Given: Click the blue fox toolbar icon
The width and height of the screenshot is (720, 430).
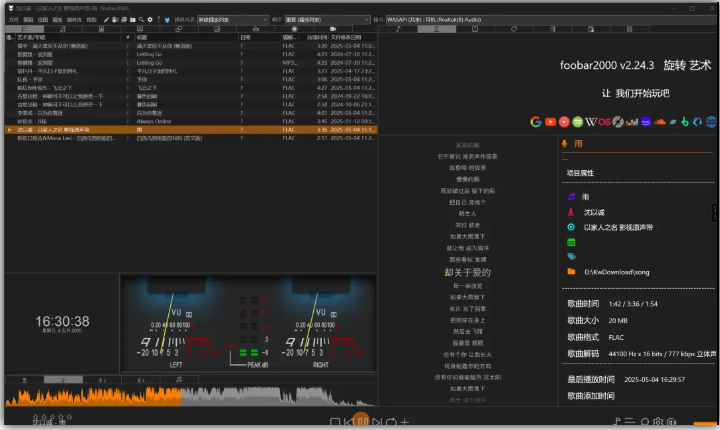Looking at the screenshot, I should (167, 20).
